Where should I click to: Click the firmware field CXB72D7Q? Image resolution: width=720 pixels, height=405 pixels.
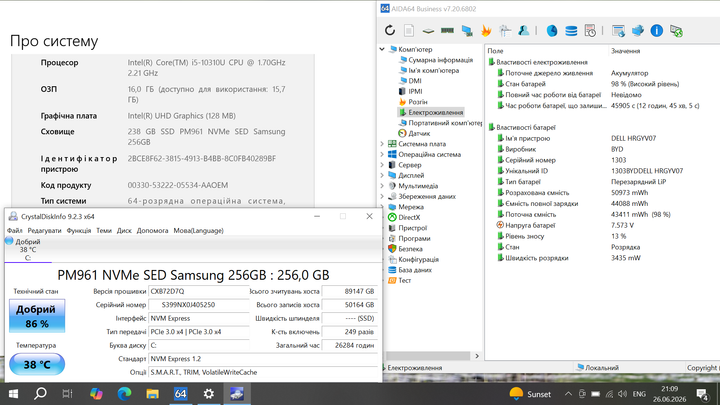coord(199,291)
